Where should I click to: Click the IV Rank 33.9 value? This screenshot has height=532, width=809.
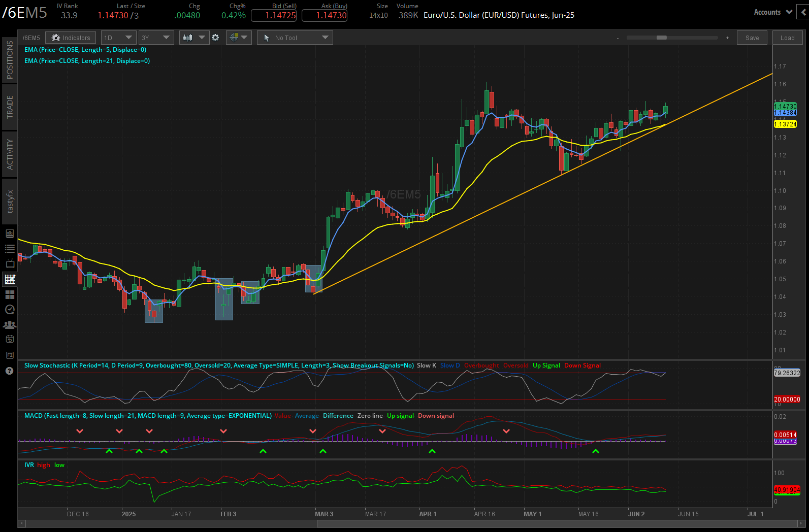click(x=69, y=15)
